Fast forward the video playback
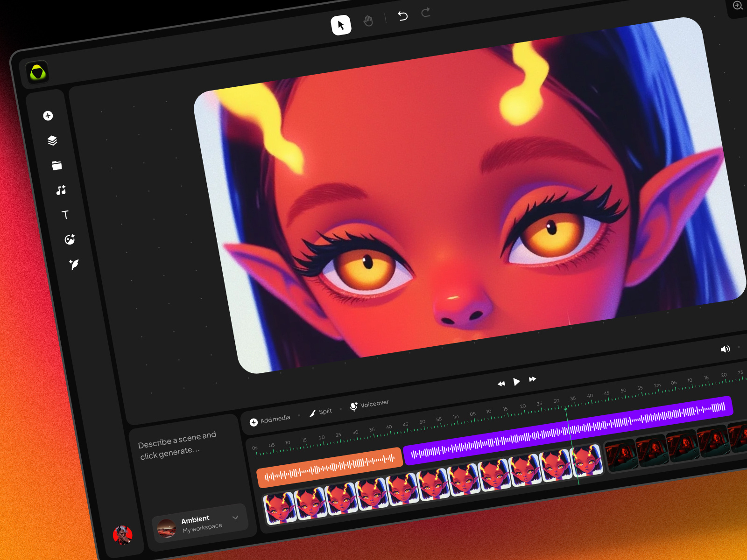The image size is (747, 560). click(532, 379)
